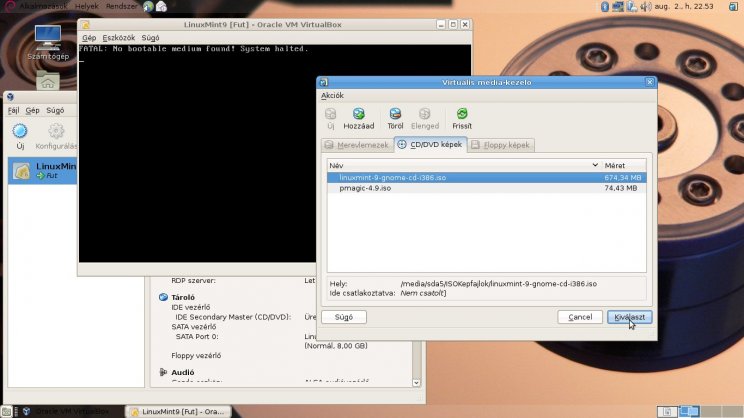744x418 pixels.
Task: Open the Akciók menu
Action: pyautogui.click(x=332, y=95)
